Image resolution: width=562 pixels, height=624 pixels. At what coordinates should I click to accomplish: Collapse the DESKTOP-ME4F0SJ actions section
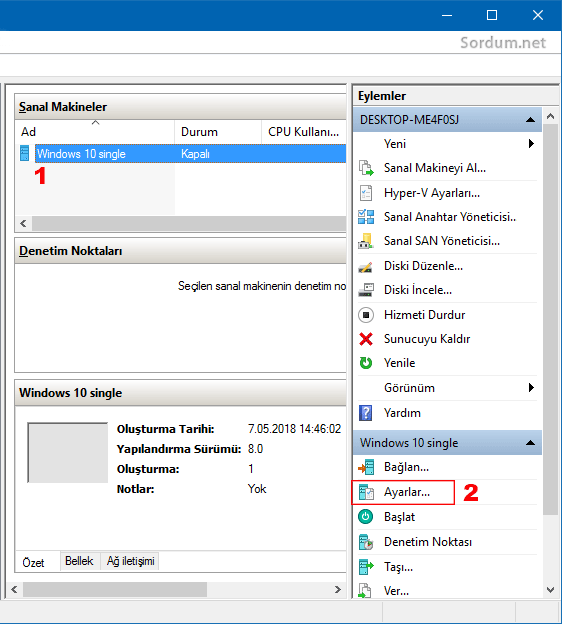530,120
